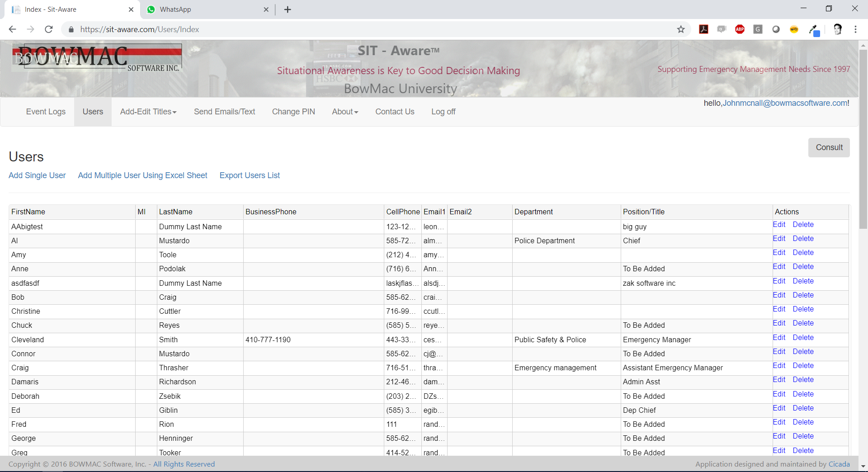
Task: Edit the AAbigtest user row
Action: point(779,225)
